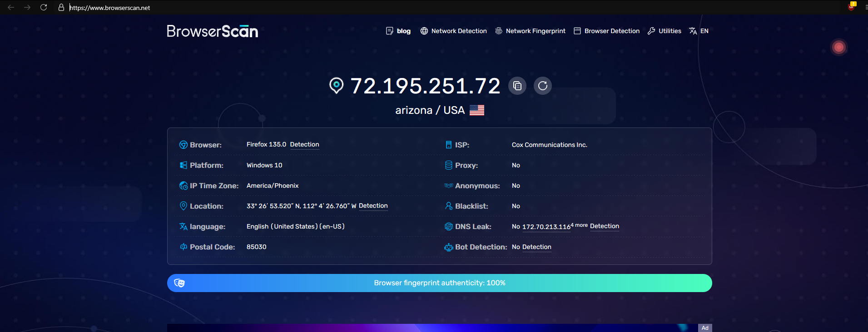Click the Firefox 135.0 browser value
The image size is (868, 332).
pos(267,144)
